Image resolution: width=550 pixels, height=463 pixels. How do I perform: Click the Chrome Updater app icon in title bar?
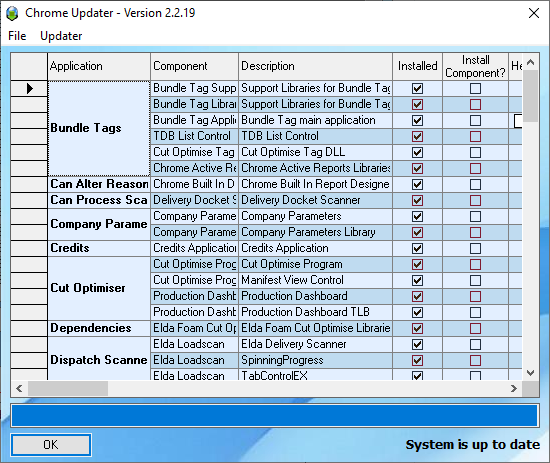coord(12,13)
